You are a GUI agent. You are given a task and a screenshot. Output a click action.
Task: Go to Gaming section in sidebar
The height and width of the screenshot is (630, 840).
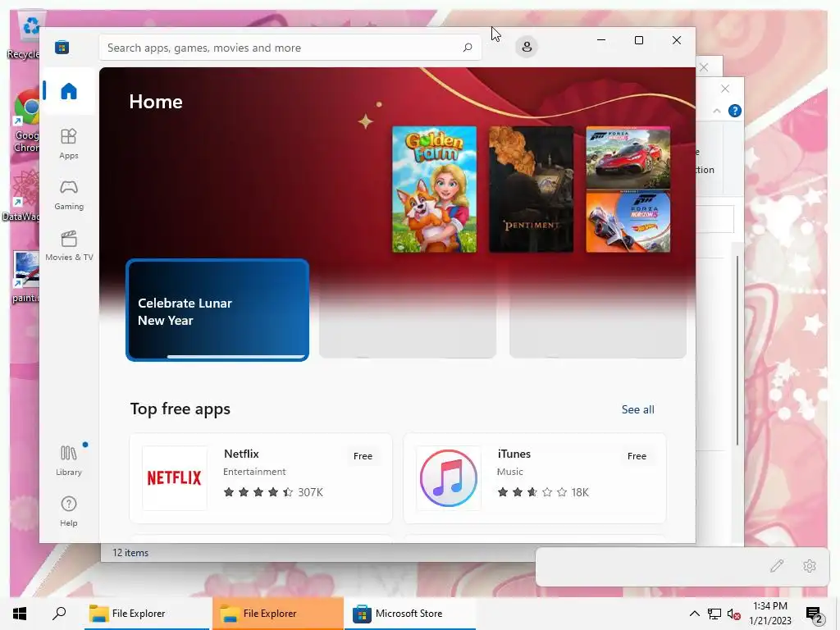(x=69, y=195)
